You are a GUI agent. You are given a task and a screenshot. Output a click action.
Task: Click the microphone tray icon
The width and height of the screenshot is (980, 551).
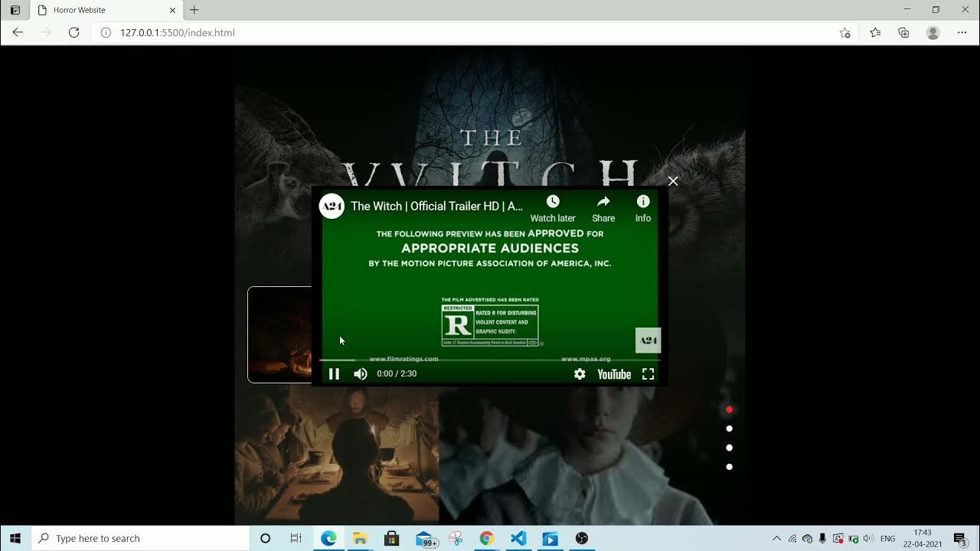point(822,538)
